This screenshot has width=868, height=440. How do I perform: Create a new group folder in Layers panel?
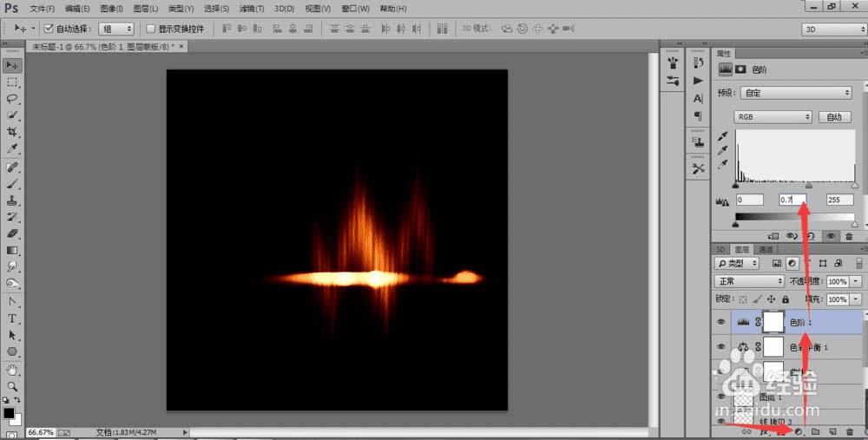coord(815,431)
